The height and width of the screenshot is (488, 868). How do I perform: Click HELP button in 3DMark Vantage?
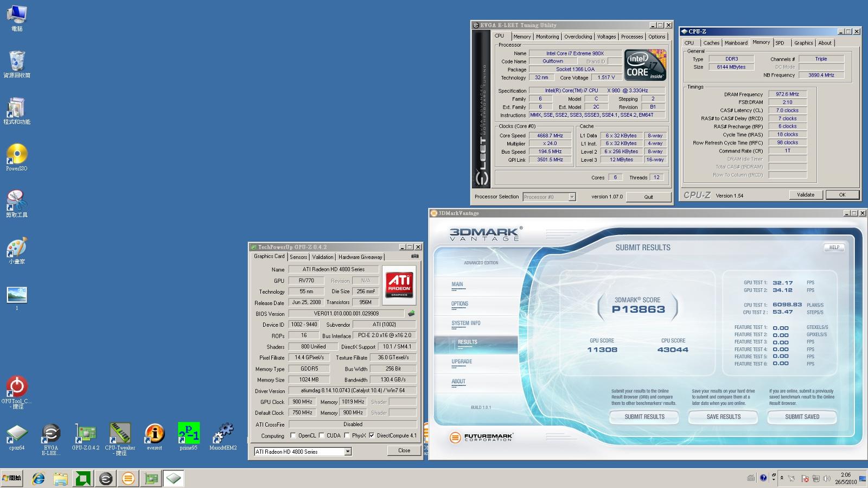coord(834,247)
